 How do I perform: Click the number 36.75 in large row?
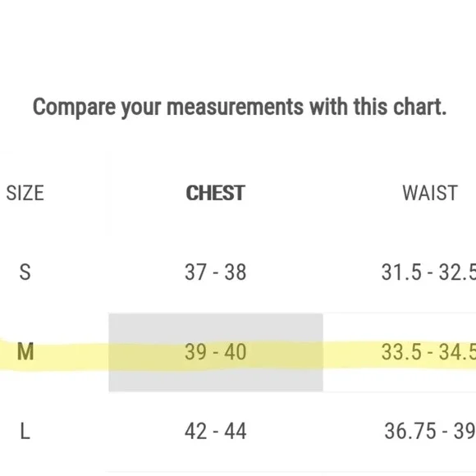[410, 431]
